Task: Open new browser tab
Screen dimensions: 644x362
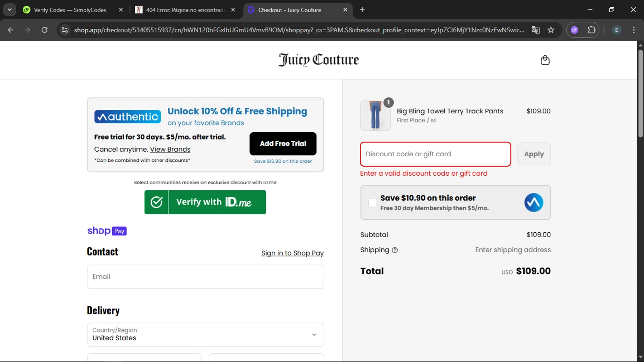Action: [362, 10]
